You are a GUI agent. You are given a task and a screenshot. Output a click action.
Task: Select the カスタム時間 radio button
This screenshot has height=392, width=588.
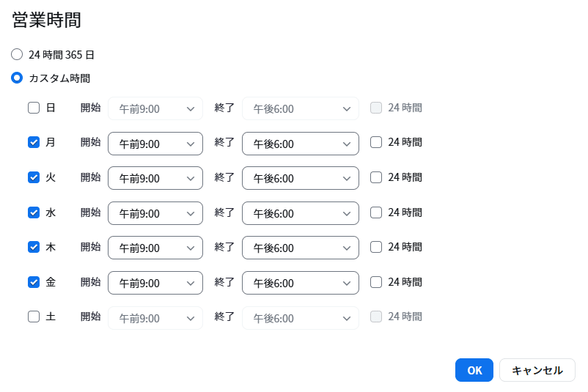tap(17, 78)
